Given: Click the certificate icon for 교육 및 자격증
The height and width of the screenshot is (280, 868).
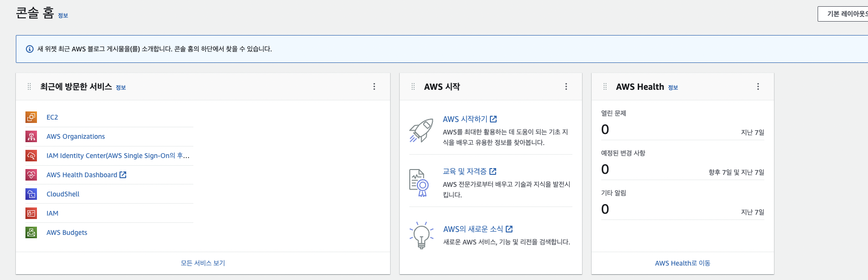Looking at the screenshot, I should (x=419, y=183).
